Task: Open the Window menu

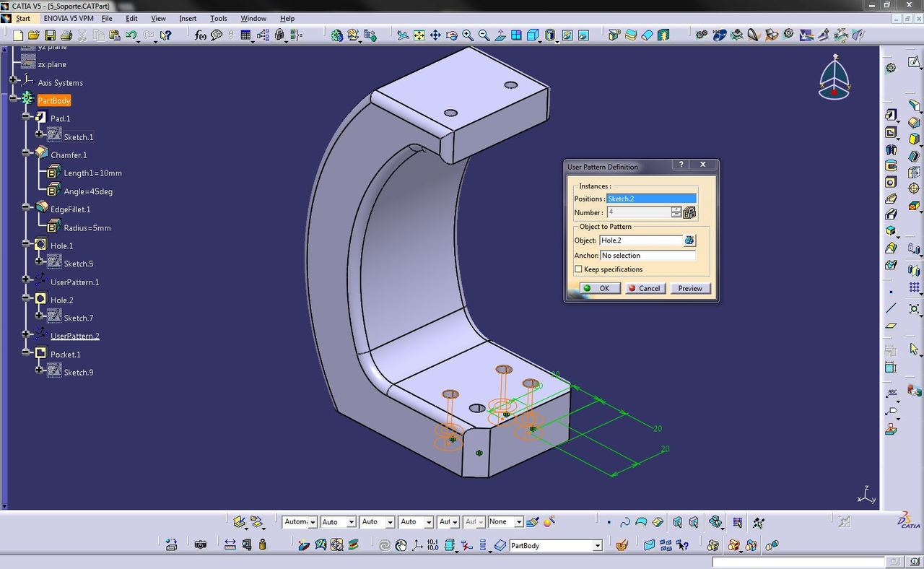Action: (x=253, y=18)
